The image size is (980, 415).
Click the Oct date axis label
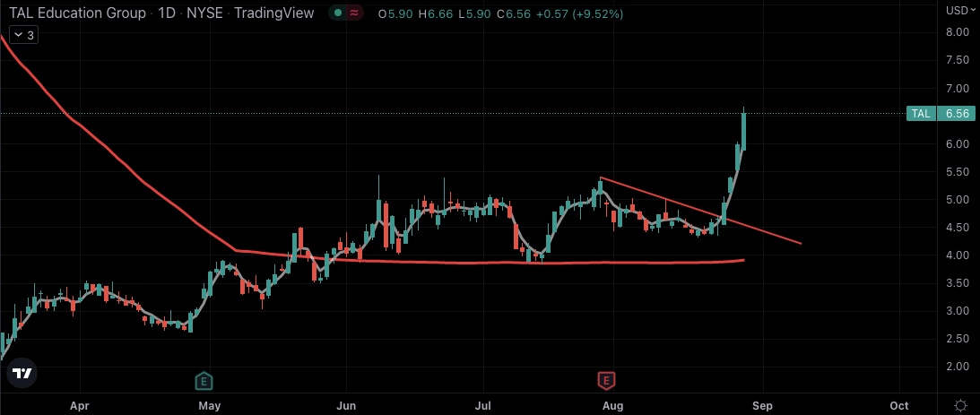[898, 406]
